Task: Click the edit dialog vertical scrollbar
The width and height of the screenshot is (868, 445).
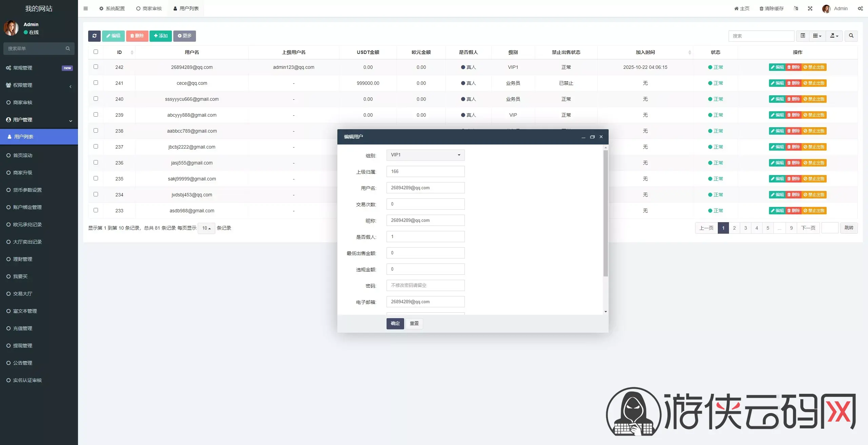Action: [606, 214]
